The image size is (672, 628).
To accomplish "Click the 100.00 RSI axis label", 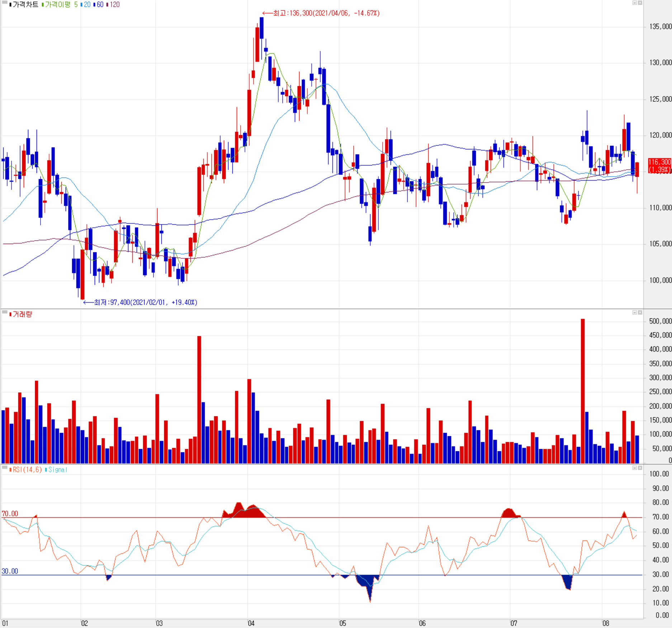I will click(659, 474).
